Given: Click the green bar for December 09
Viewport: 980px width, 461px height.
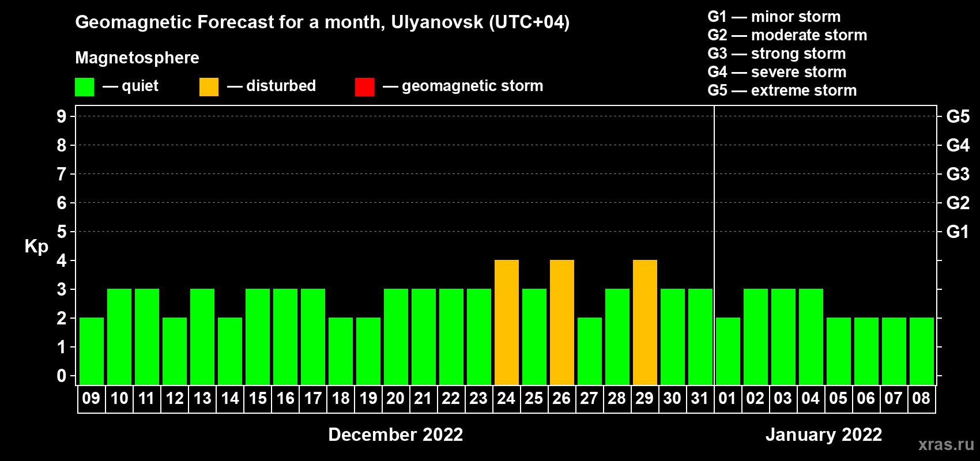Looking at the screenshot, I should click(92, 352).
